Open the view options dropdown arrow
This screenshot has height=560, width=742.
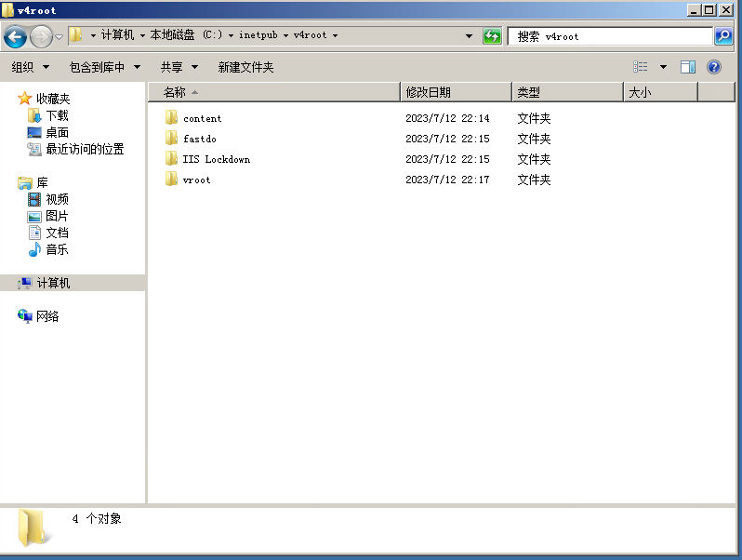[x=664, y=67]
